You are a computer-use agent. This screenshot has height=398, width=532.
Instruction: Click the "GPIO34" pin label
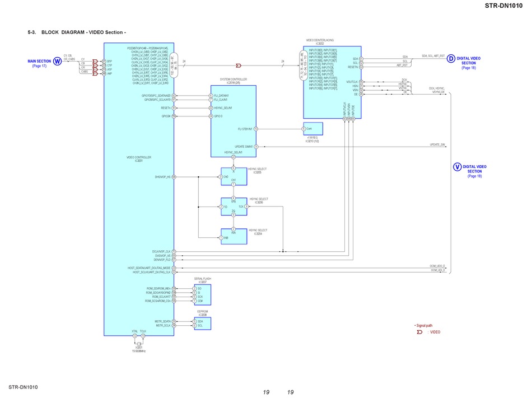(x=166, y=116)
